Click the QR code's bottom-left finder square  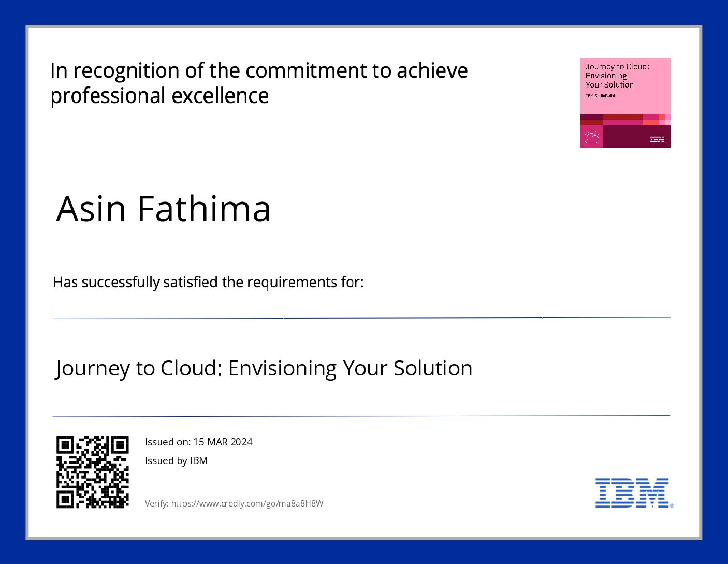click(65, 499)
